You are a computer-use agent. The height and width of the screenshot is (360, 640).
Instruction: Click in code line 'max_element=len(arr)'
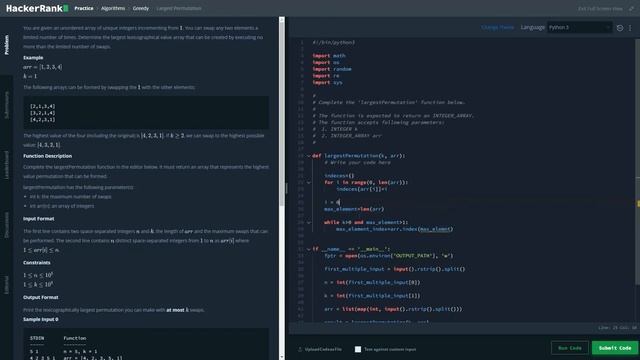coord(354,209)
